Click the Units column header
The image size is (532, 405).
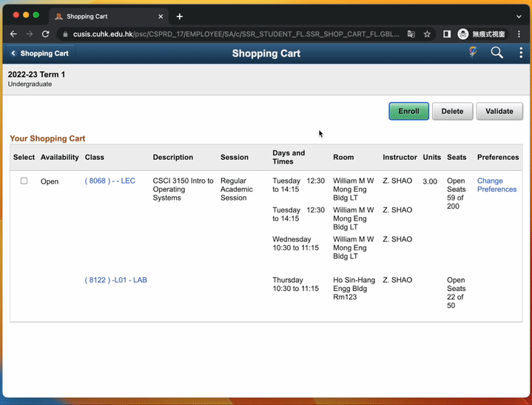pos(431,157)
